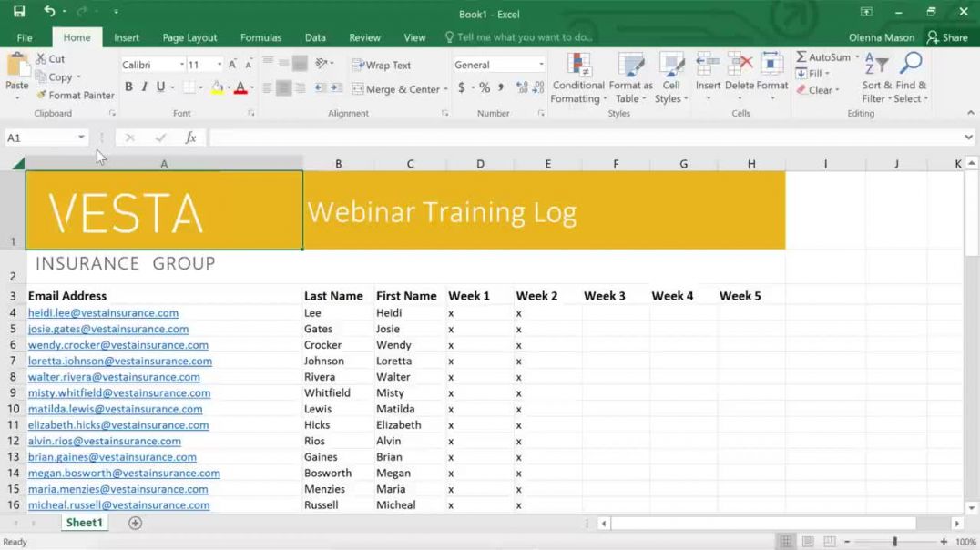The width and height of the screenshot is (980, 550).
Task: Click the Save icon in quick access toolbar
Action: (x=19, y=11)
